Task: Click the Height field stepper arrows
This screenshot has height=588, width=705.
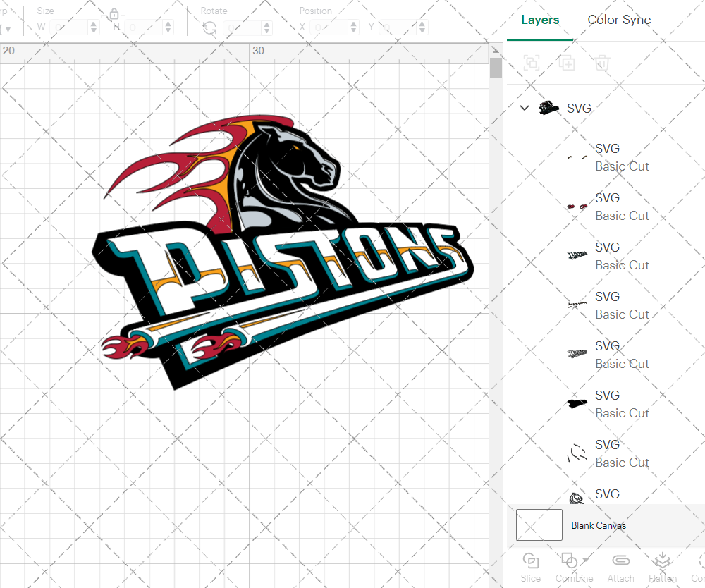Action: [168, 27]
